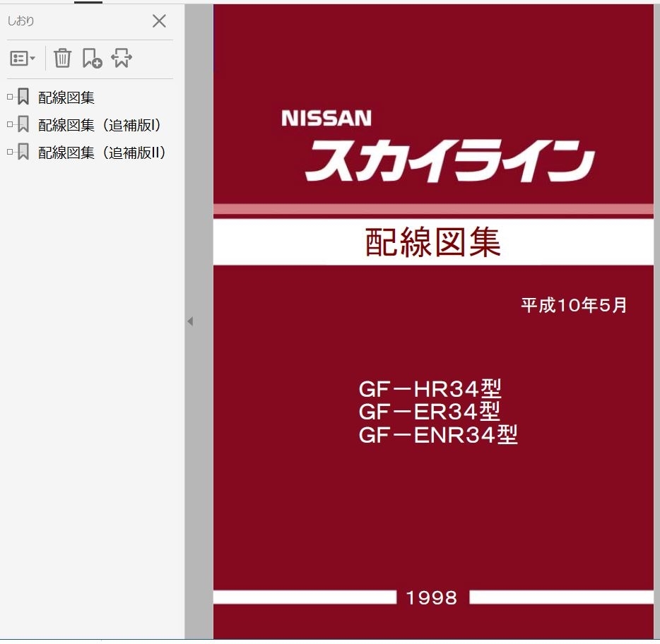Click the GF－ER34型 model text
The width and height of the screenshot is (660, 644).
click(430, 412)
